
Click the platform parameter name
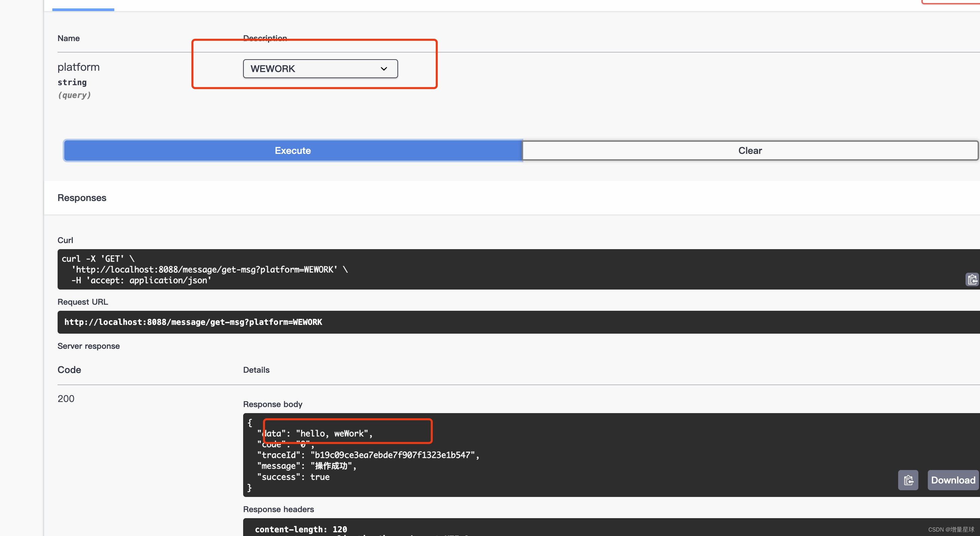78,67
